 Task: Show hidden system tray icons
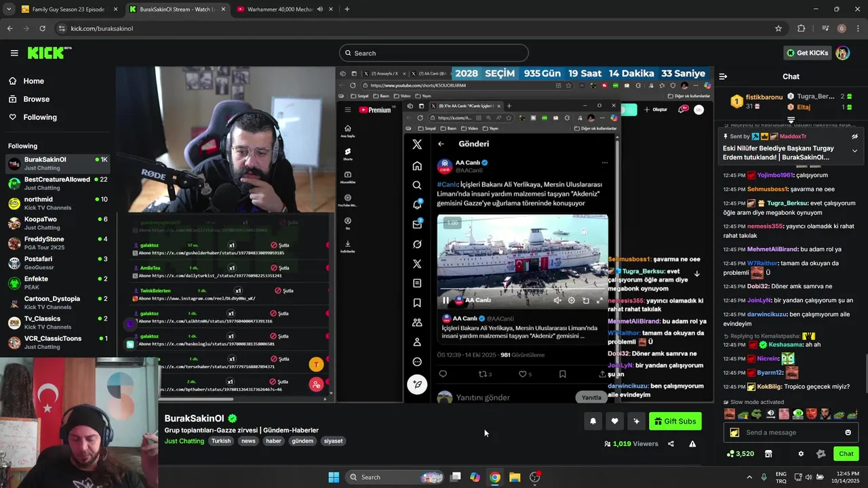click(x=749, y=477)
